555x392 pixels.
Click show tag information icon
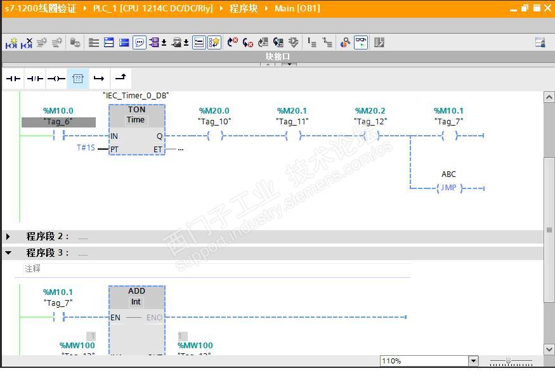(176, 43)
